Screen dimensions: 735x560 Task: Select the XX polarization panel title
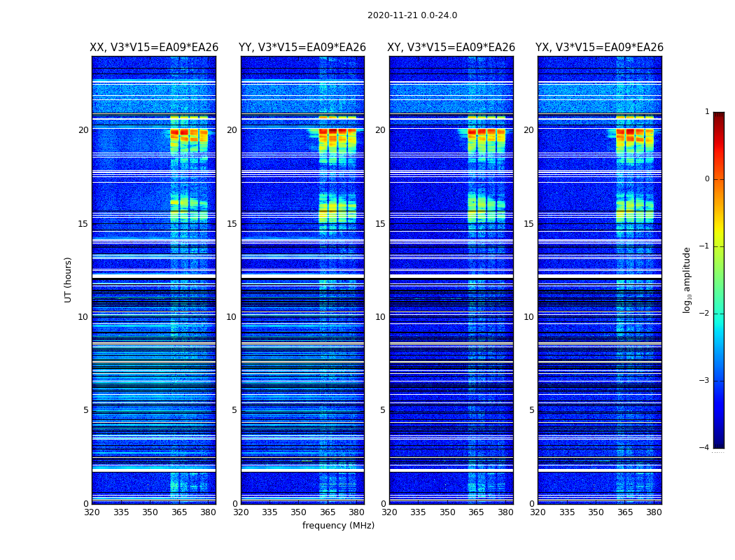click(x=154, y=48)
